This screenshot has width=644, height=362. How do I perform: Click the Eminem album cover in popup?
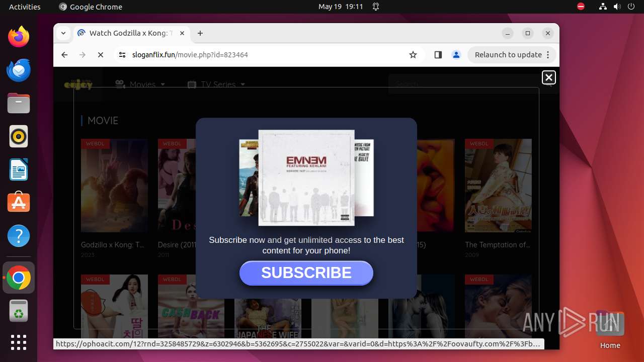(x=306, y=178)
